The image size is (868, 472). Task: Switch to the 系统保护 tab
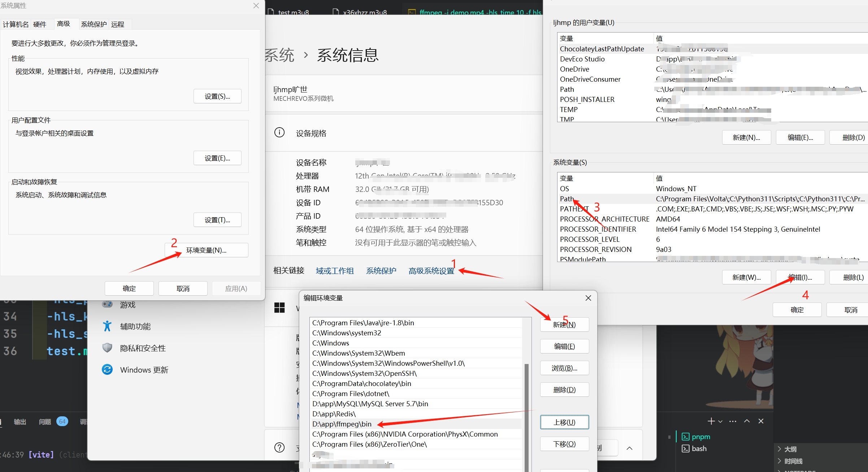tap(94, 24)
